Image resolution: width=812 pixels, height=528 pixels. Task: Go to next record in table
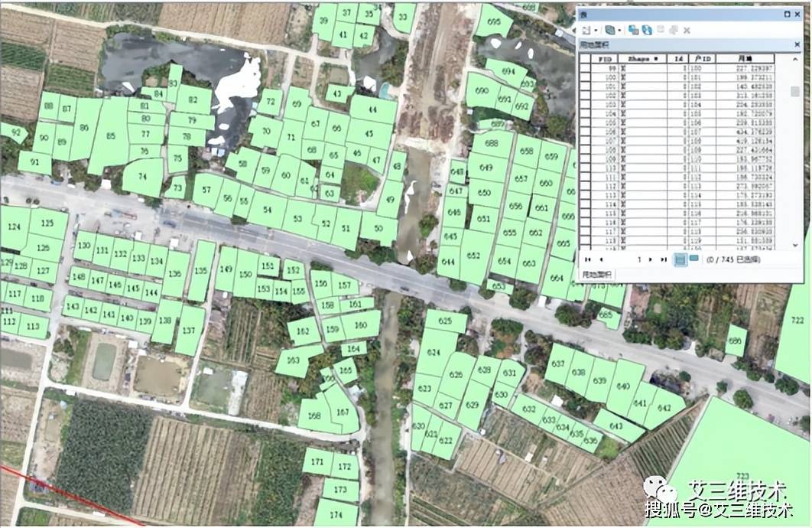coord(651,259)
